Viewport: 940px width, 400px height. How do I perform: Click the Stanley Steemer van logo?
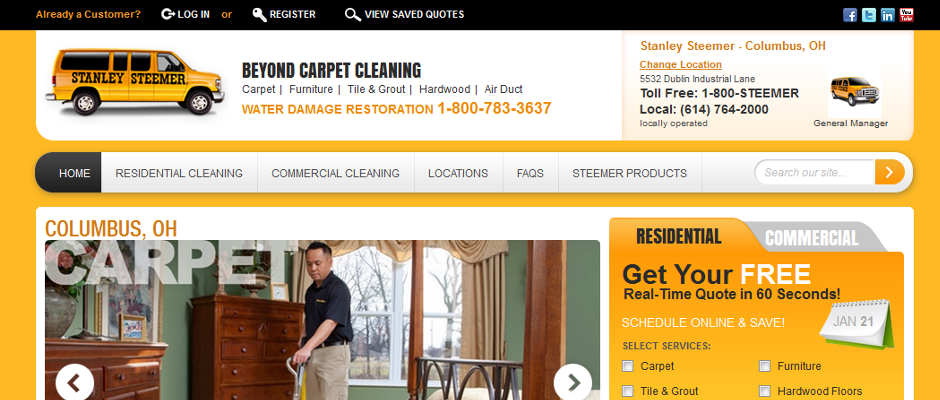coord(135,82)
